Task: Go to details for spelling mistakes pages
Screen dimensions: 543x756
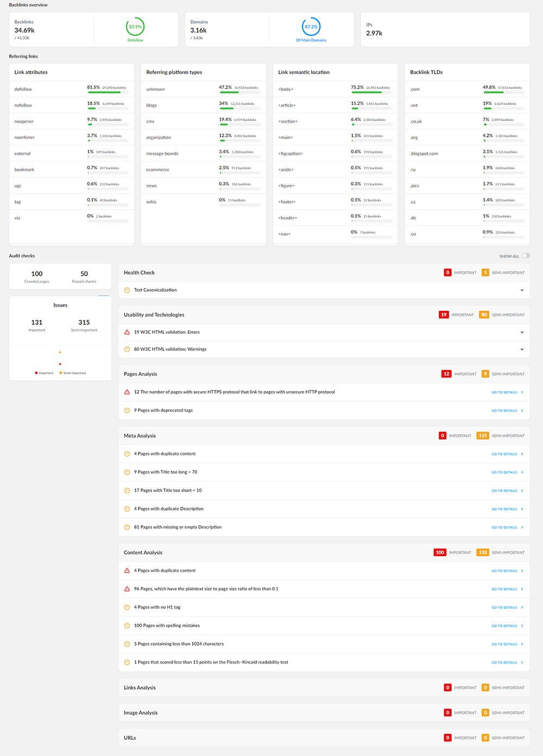Action: pyautogui.click(x=507, y=626)
